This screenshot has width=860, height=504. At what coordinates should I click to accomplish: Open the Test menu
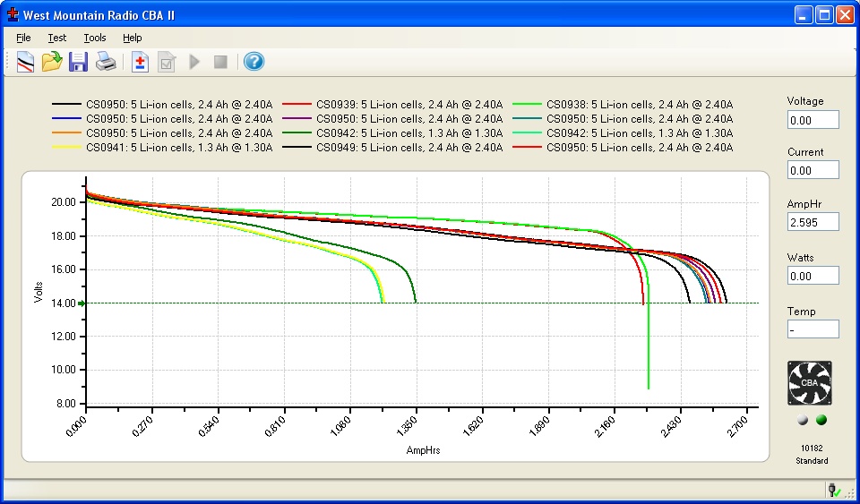click(x=57, y=38)
